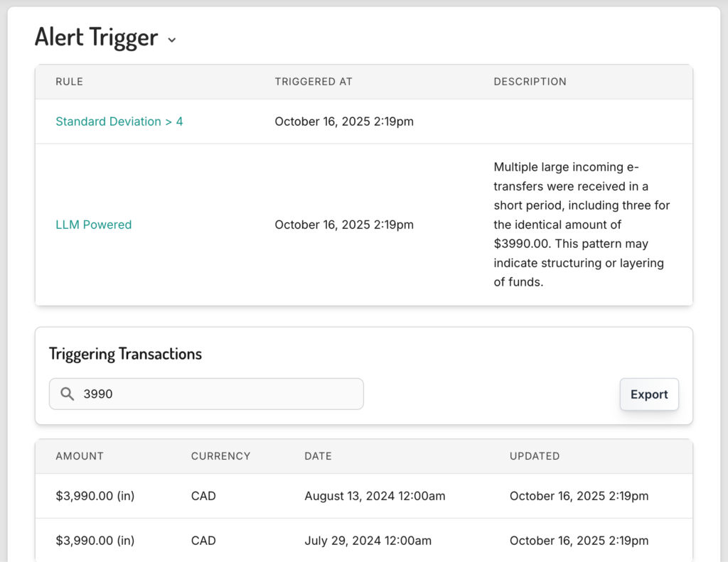Click the LLM Powered description text

tap(582, 225)
